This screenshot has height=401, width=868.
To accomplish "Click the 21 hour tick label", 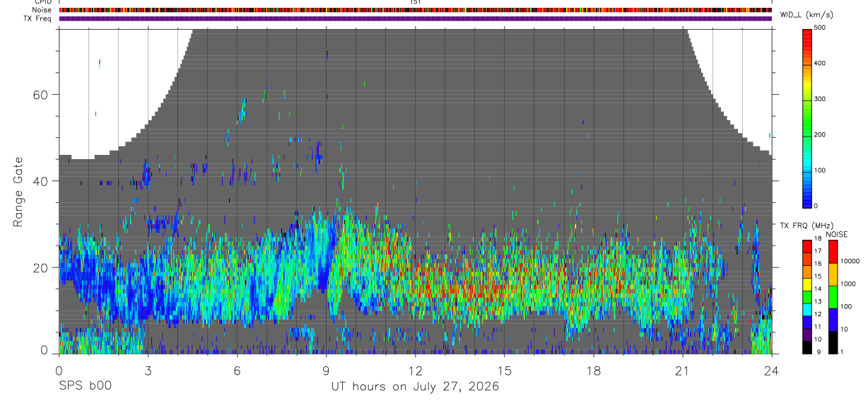I will 682,370.
